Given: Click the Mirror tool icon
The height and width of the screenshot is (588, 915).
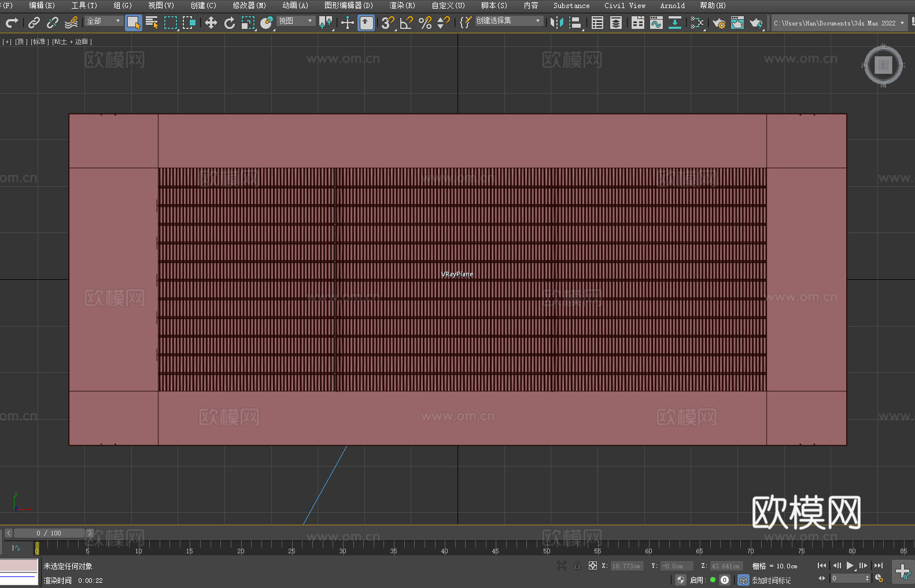Looking at the screenshot, I should pos(557,23).
